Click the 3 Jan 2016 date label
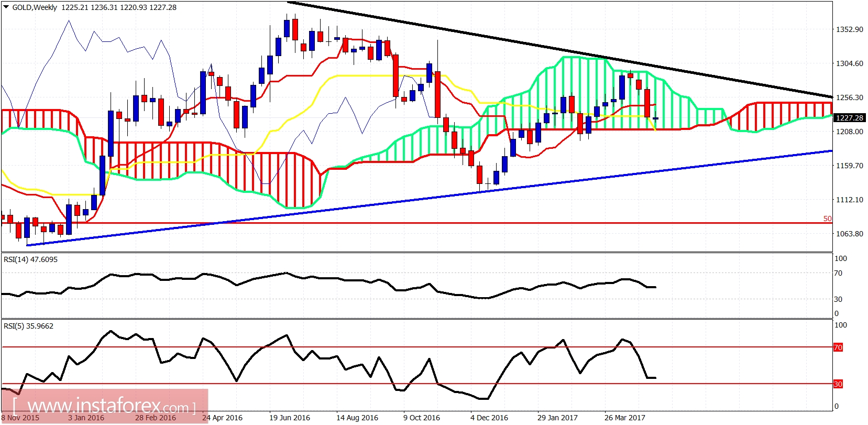Screen dimensions: 868x425 [x=86, y=418]
